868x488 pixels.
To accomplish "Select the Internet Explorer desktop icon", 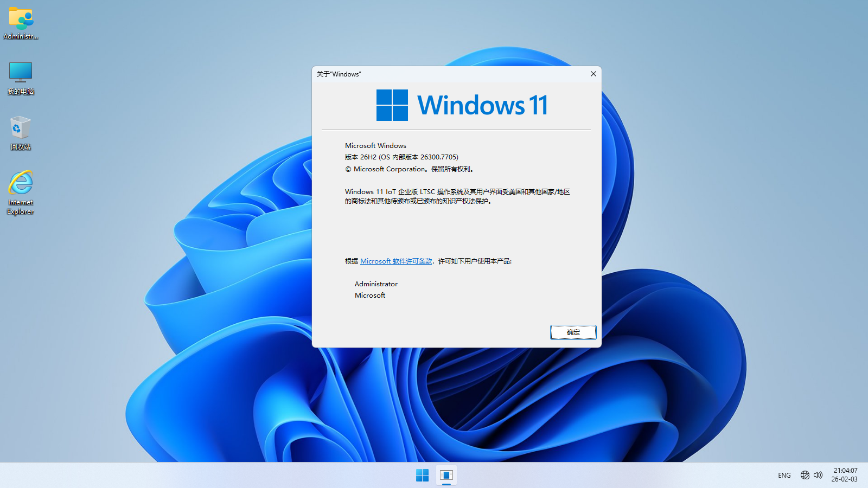I will [x=21, y=192].
